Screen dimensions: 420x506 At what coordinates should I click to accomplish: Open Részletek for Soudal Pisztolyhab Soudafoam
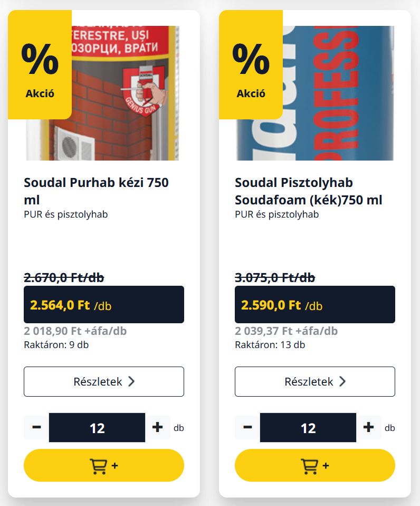pos(315,381)
